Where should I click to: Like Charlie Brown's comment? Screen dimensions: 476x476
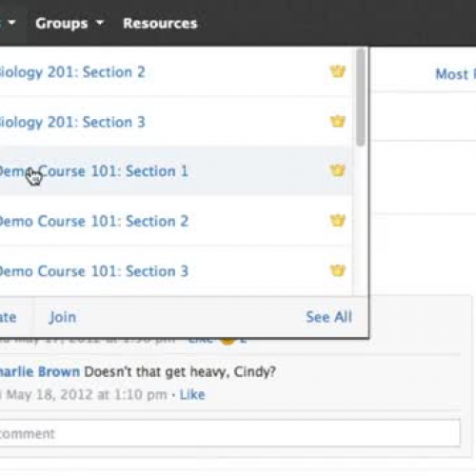[x=192, y=395]
